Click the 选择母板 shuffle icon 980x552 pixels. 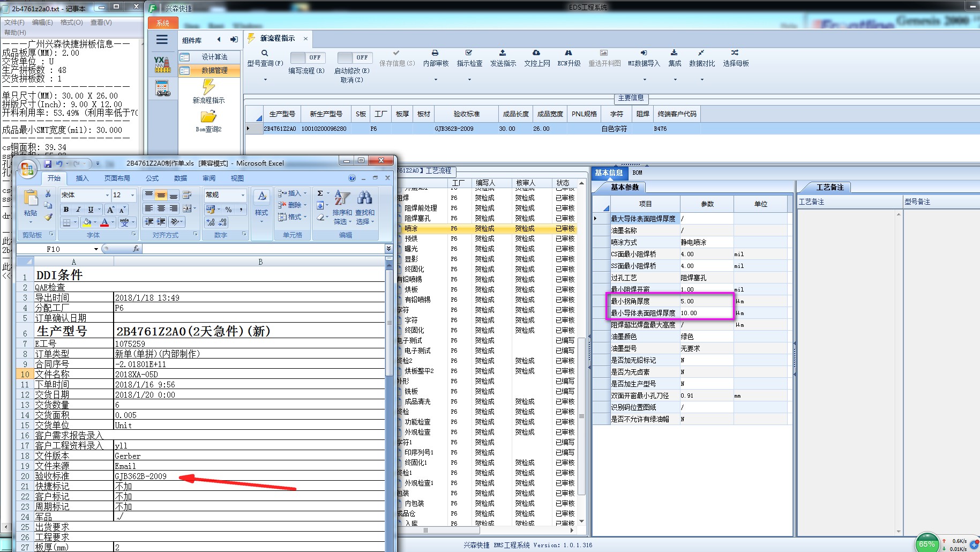pyautogui.click(x=735, y=53)
